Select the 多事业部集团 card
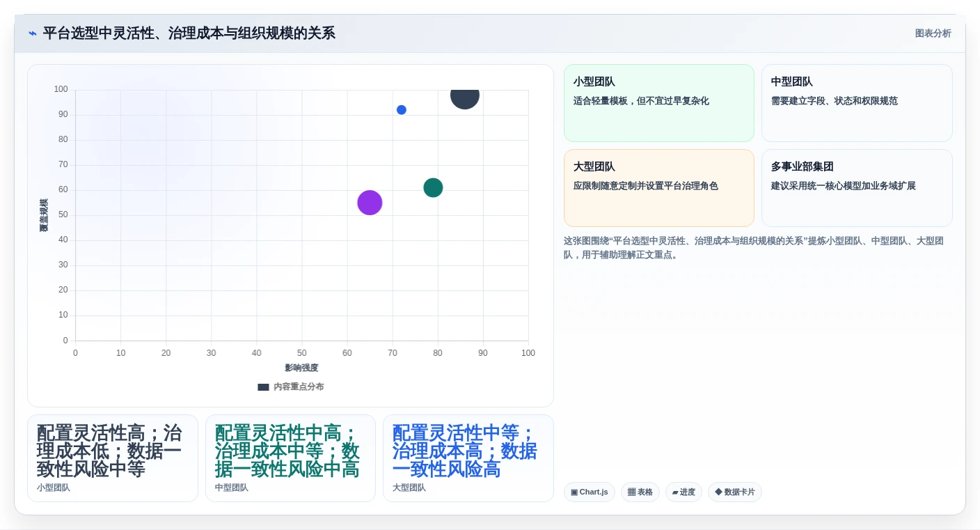The height and width of the screenshot is (530, 980). pos(857,188)
